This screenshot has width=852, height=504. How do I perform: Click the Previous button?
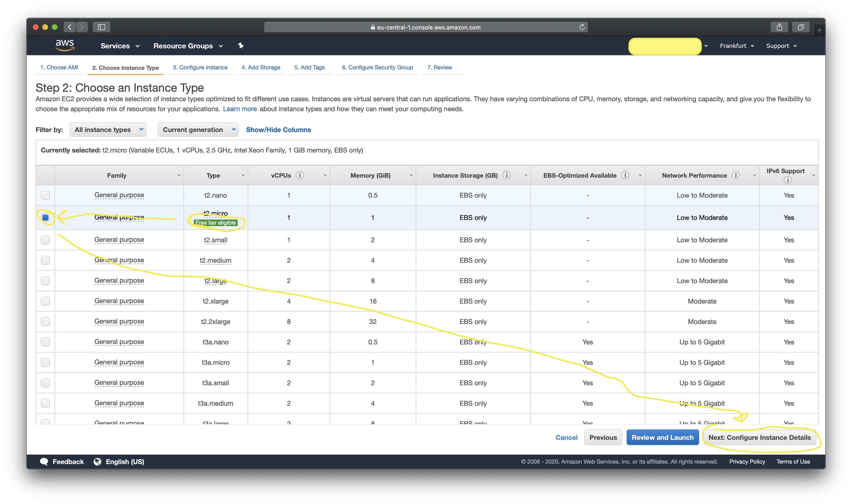tap(603, 437)
